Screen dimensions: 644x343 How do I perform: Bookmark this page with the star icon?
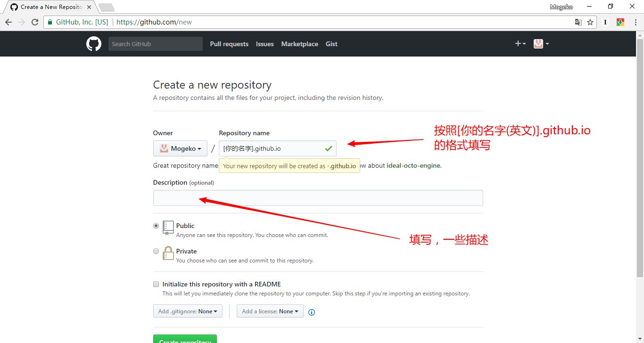click(590, 22)
